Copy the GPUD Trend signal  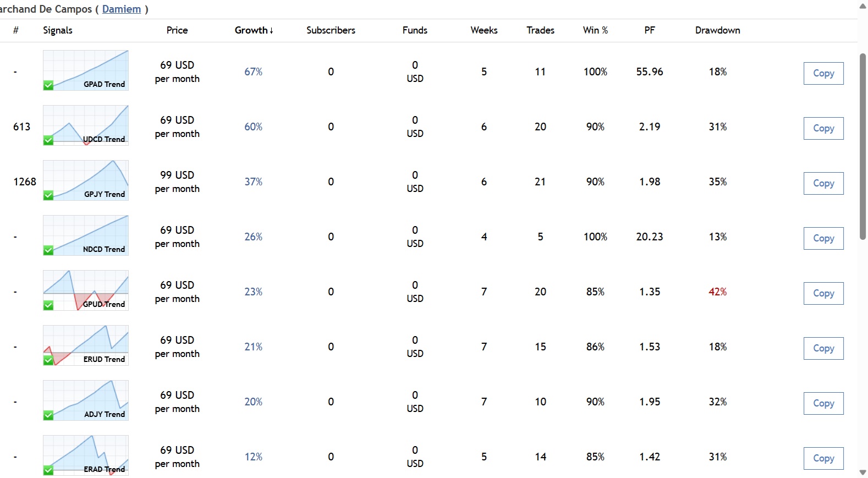(823, 293)
